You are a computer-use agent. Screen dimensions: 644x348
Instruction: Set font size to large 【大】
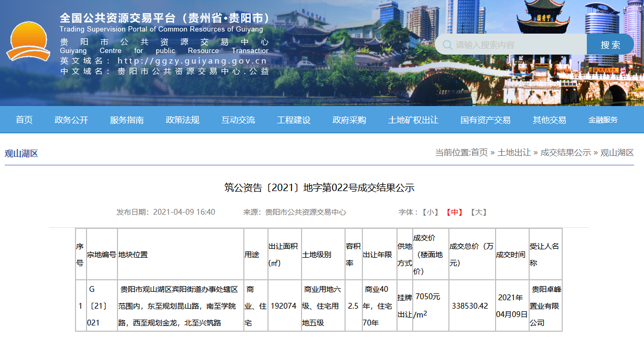(x=478, y=212)
